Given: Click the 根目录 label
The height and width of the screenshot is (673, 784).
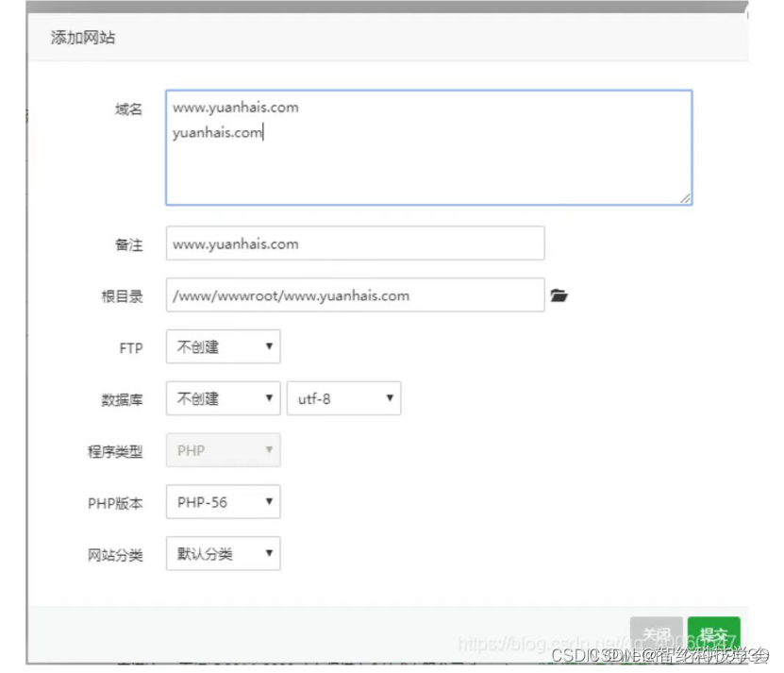Looking at the screenshot, I should pos(123,296).
